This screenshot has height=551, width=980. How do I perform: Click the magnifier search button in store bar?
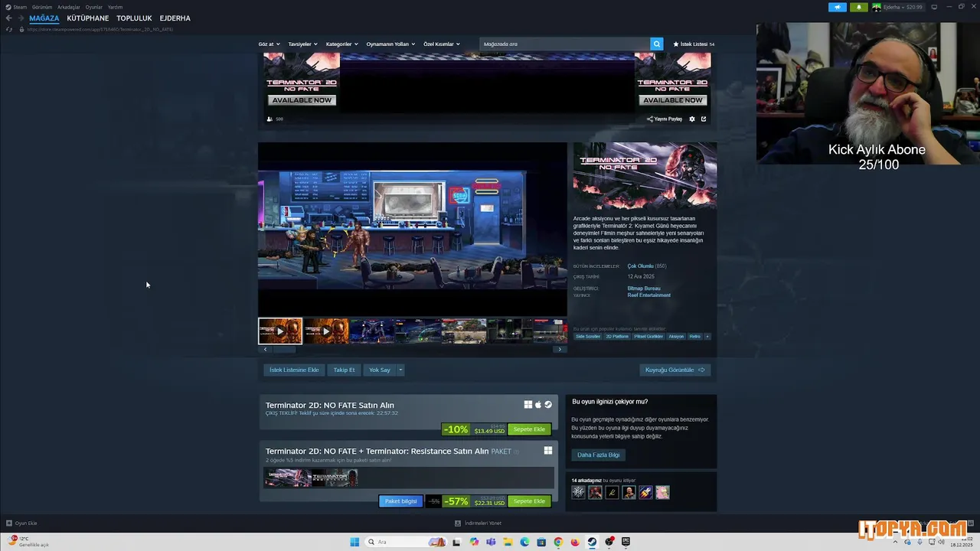pos(656,44)
